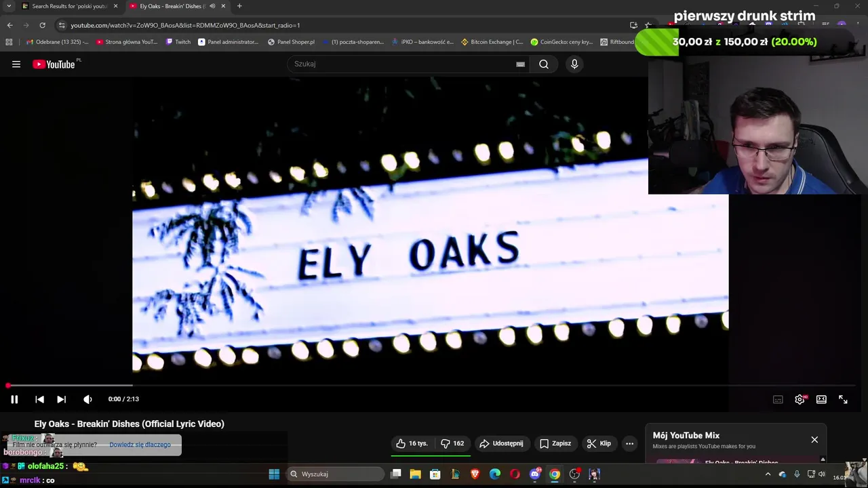
Task: Close the Search Results browser tab
Action: click(115, 6)
